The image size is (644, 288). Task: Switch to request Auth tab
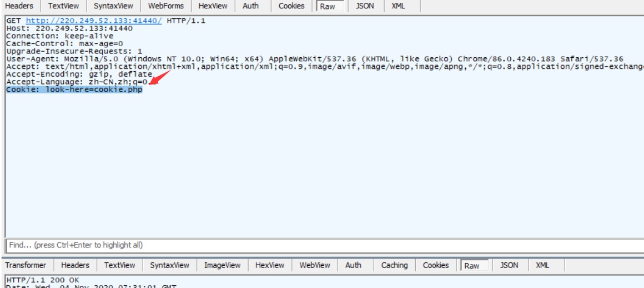(250, 6)
